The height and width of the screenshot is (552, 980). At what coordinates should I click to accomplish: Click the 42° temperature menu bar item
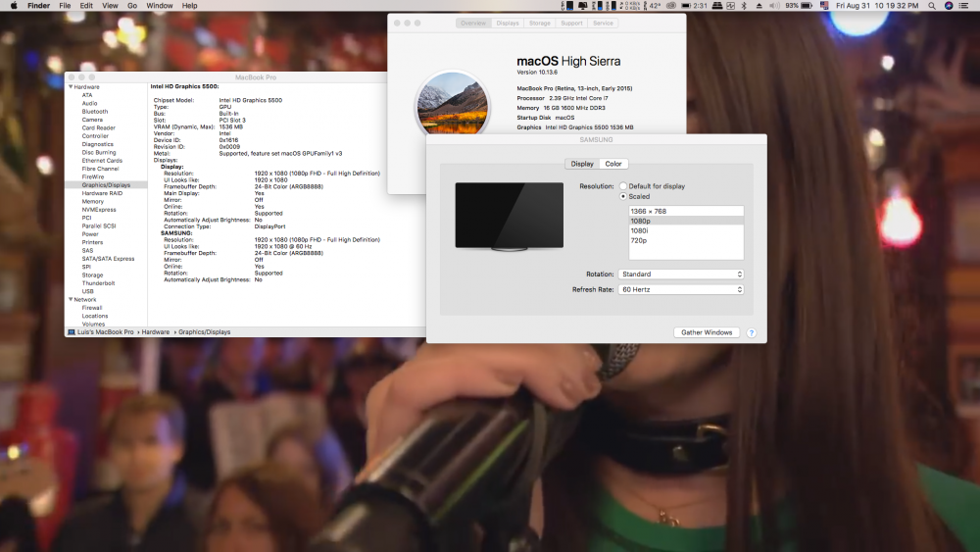click(x=652, y=6)
